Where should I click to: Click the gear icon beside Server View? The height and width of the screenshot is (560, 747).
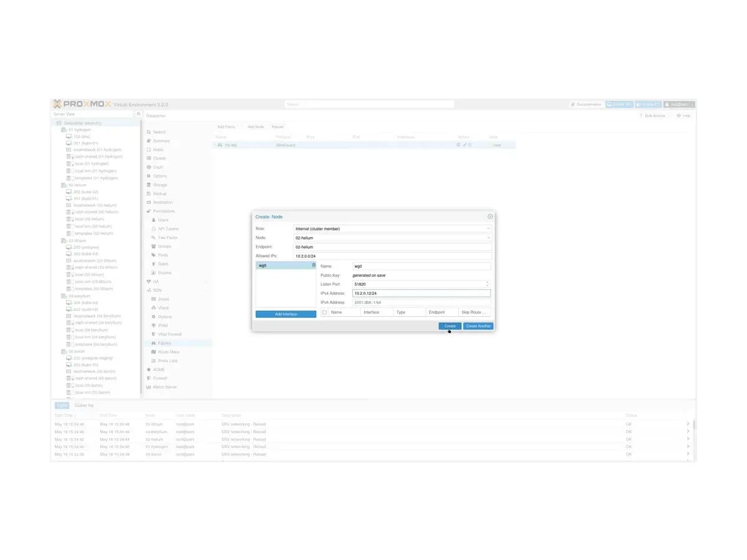(138, 114)
